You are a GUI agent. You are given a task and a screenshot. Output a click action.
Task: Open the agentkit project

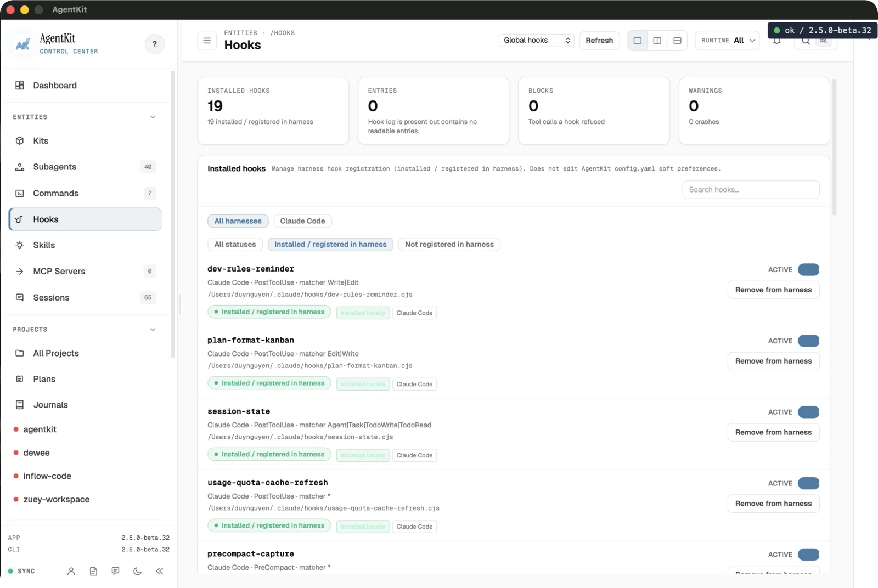[x=40, y=429]
